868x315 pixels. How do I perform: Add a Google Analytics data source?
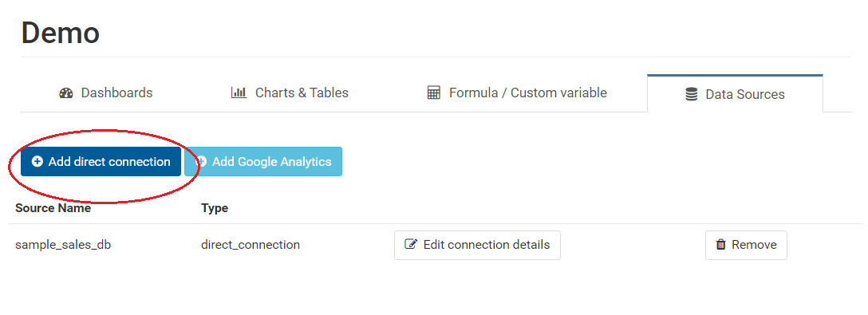click(x=263, y=162)
